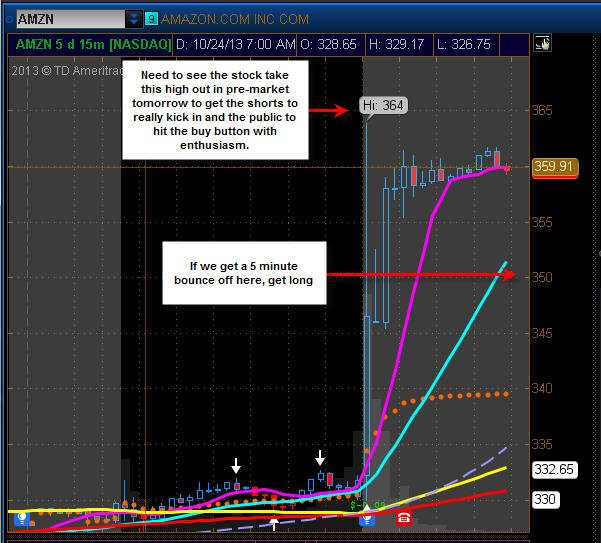Open AMZN 5 d 15m timeframe label

pos(93,44)
